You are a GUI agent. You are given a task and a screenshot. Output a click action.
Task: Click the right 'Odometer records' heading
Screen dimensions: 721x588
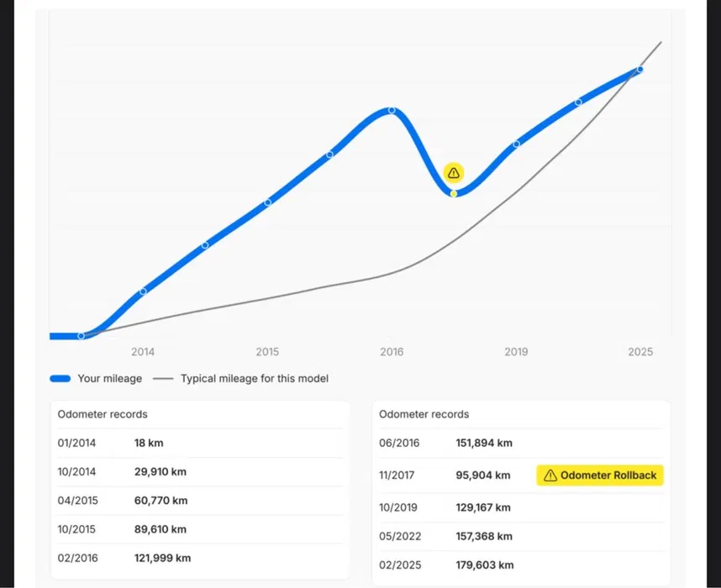(424, 414)
